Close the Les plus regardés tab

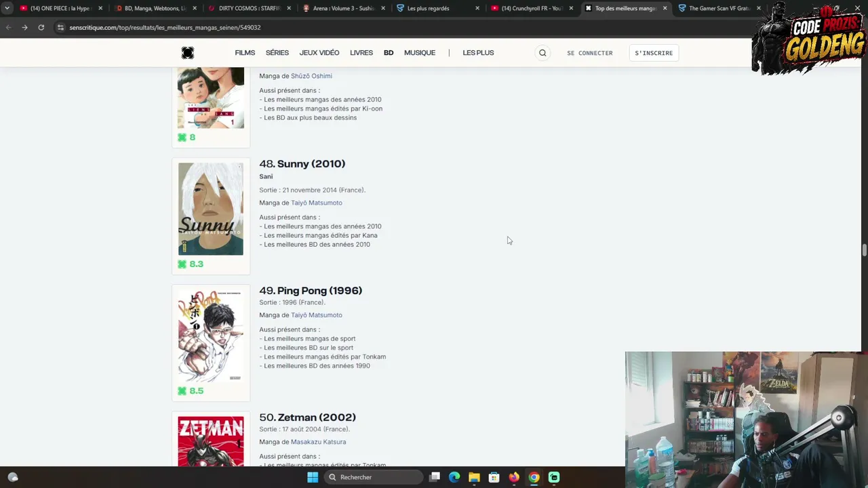coord(477,8)
